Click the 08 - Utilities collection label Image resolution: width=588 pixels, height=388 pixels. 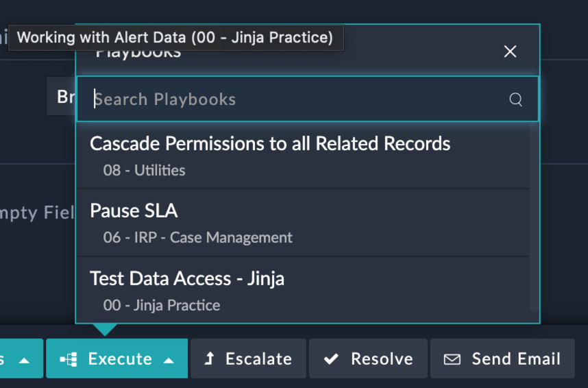pos(145,171)
